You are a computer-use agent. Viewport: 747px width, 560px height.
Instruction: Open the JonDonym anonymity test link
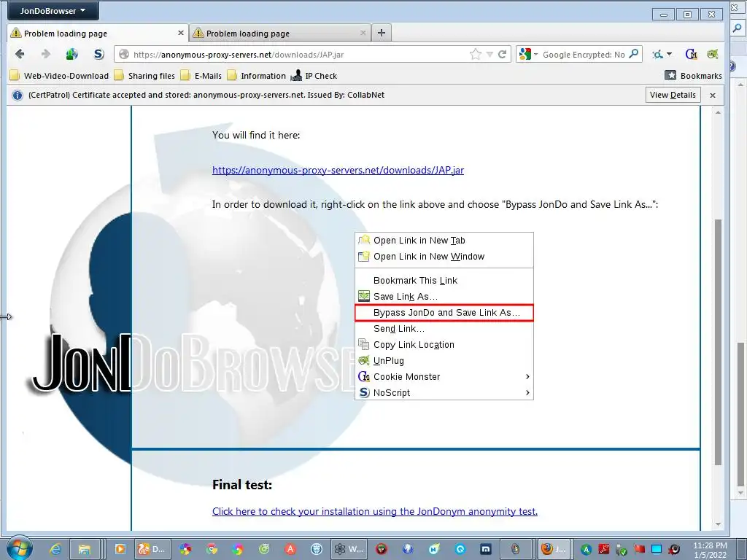click(x=375, y=511)
